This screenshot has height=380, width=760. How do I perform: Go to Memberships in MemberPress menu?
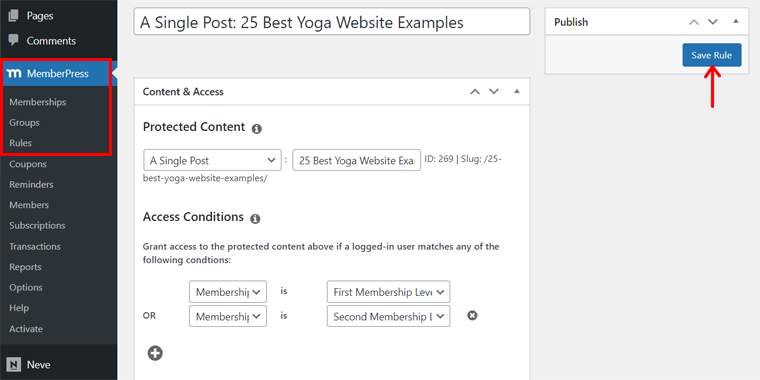(x=38, y=102)
